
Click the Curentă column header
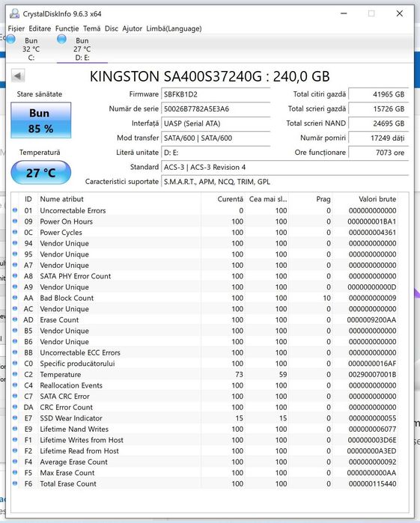[x=223, y=199]
